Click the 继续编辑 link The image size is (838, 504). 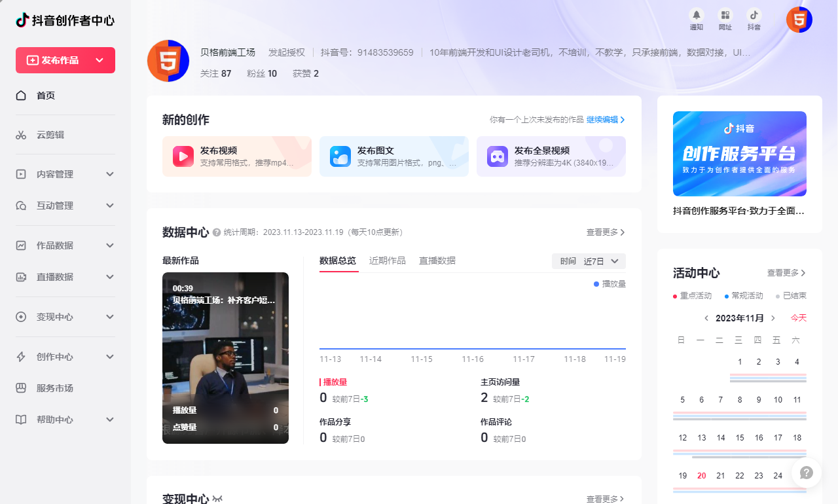[606, 120]
